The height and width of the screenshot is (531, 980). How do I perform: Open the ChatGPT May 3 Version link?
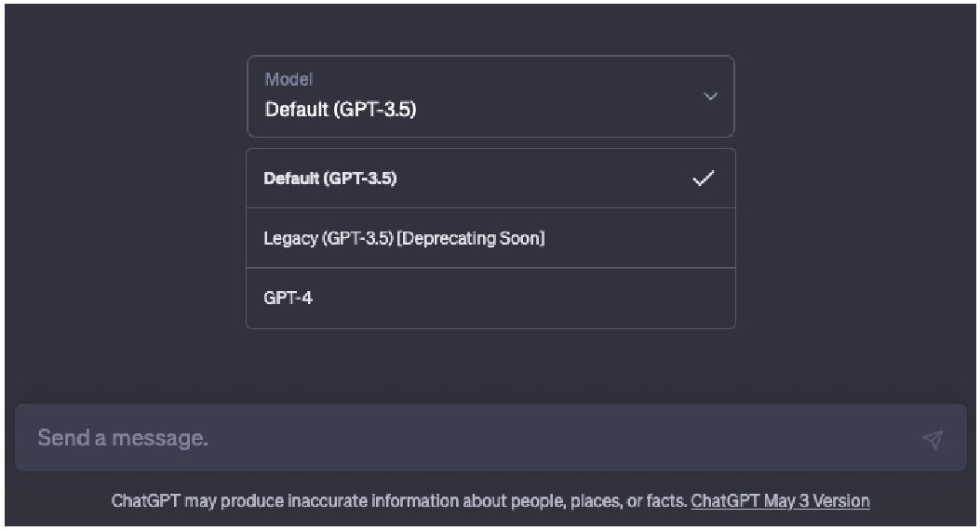(780, 501)
